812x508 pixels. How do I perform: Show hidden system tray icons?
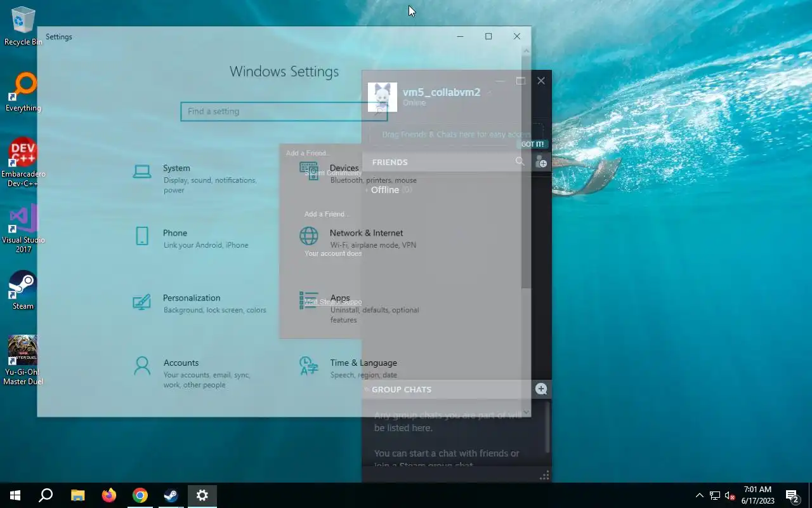700,495
